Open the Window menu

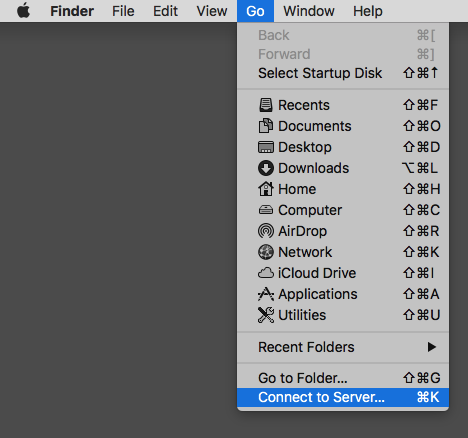point(309,11)
